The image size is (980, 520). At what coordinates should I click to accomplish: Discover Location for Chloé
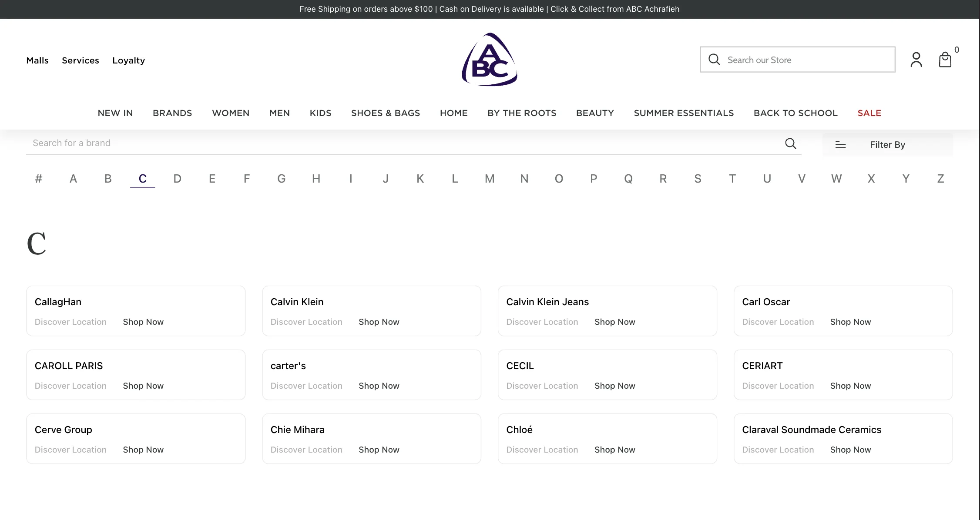click(x=542, y=450)
